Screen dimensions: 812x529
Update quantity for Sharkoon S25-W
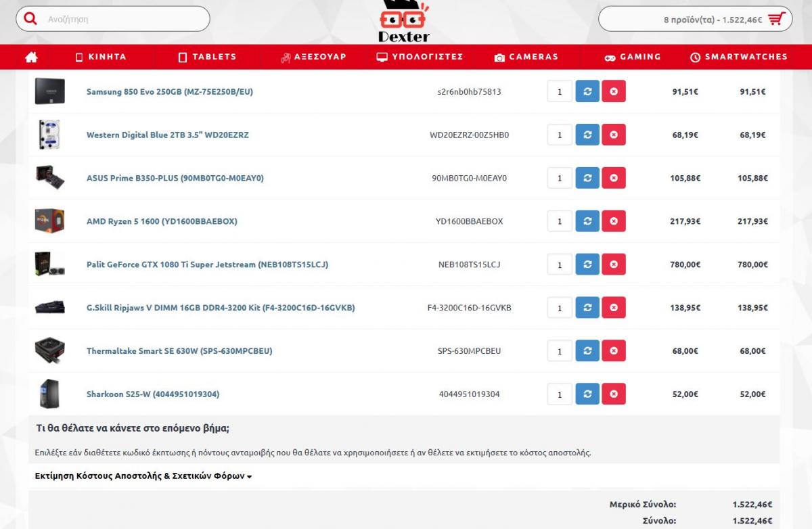click(587, 394)
